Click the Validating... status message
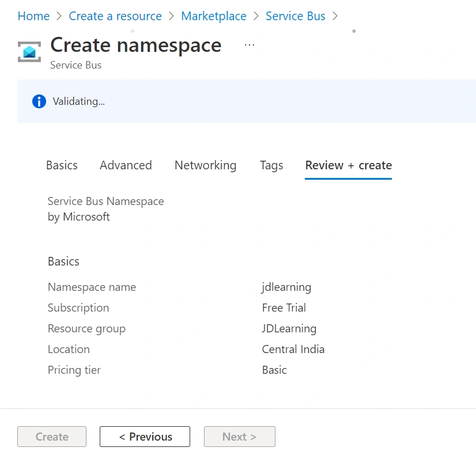 78,101
